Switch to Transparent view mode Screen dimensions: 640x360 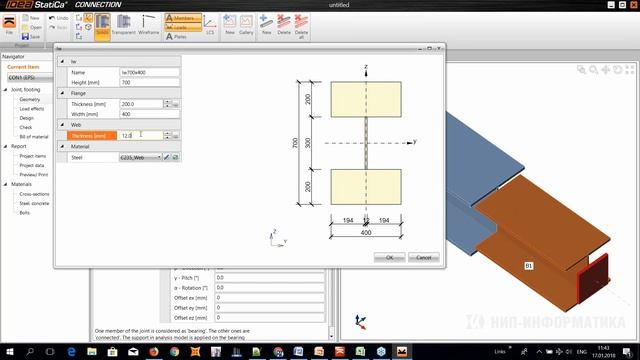[x=123, y=25]
